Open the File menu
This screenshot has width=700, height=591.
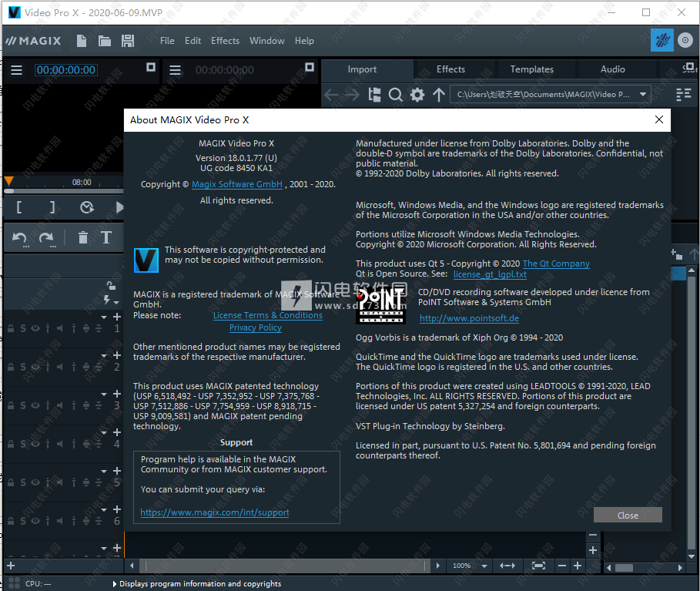point(167,41)
